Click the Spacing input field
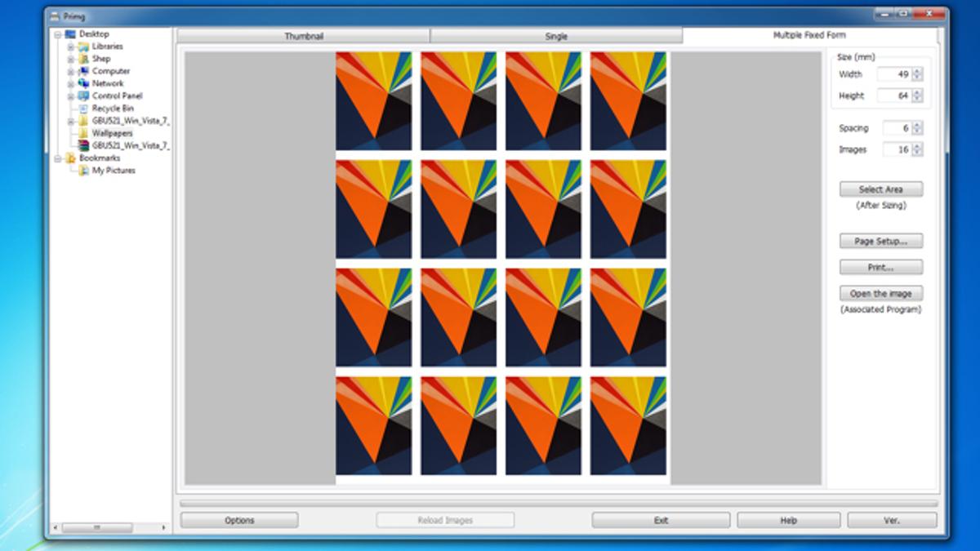Image resolution: width=980 pixels, height=551 pixels. [897, 128]
